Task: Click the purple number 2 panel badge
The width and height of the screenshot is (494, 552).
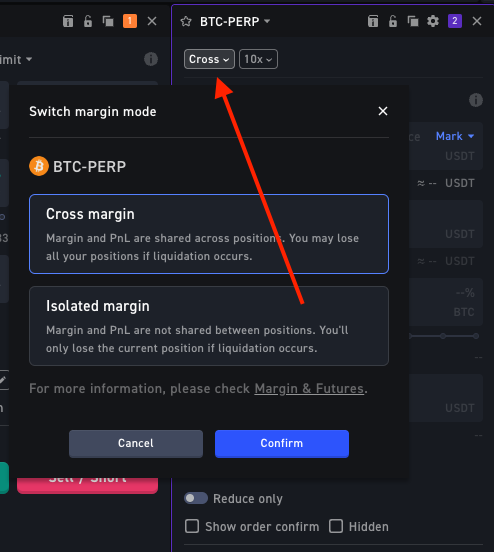Action: coord(455,21)
